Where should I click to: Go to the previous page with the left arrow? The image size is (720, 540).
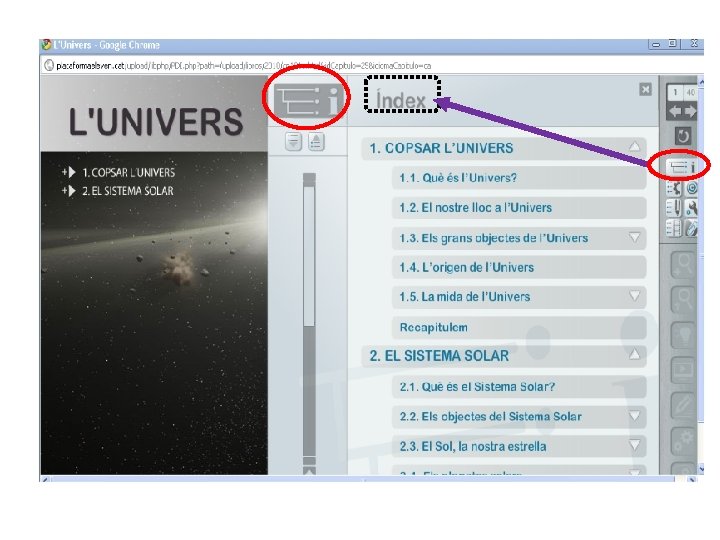pos(675,111)
